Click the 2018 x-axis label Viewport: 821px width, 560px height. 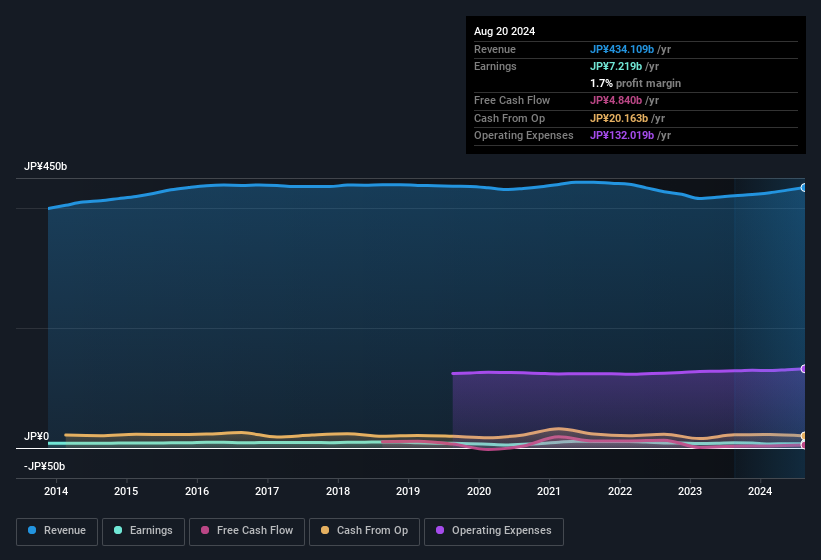tap(338, 491)
